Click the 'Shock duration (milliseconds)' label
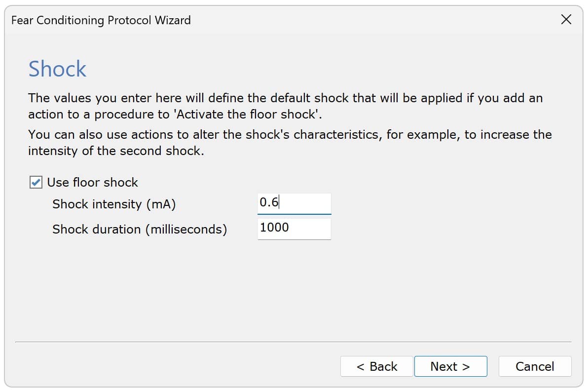Image resolution: width=588 pixels, height=391 pixels. point(140,230)
